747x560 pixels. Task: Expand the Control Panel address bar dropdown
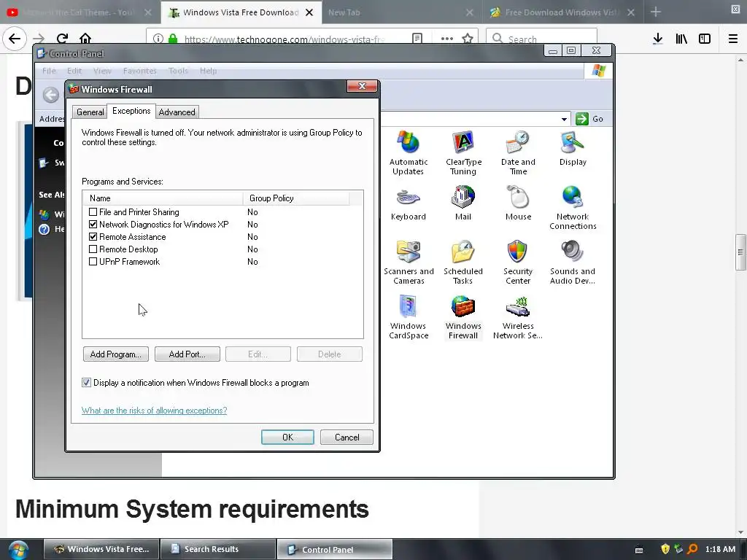[x=564, y=119]
